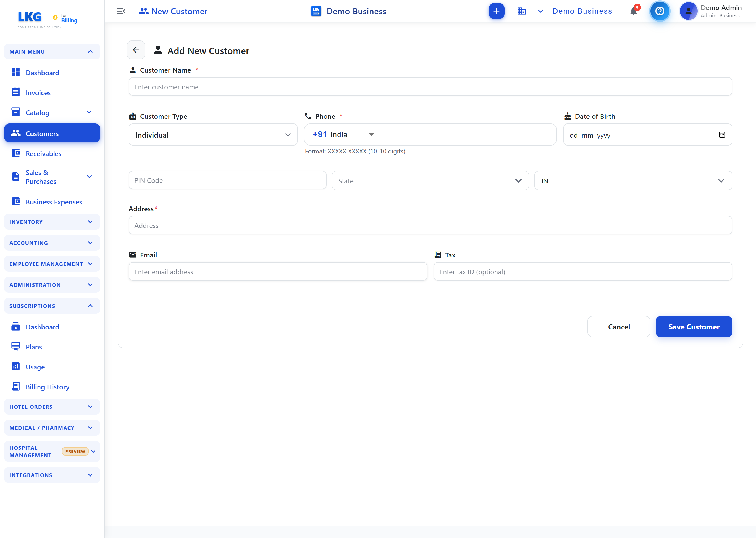Image resolution: width=756 pixels, height=538 pixels.
Task: Expand the Employee Management section
Action: pyautogui.click(x=52, y=264)
